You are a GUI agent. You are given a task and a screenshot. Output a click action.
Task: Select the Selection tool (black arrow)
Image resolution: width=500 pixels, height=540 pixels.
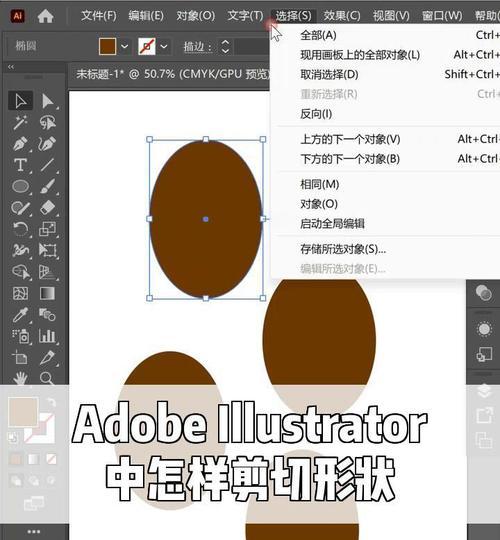tap(20, 101)
